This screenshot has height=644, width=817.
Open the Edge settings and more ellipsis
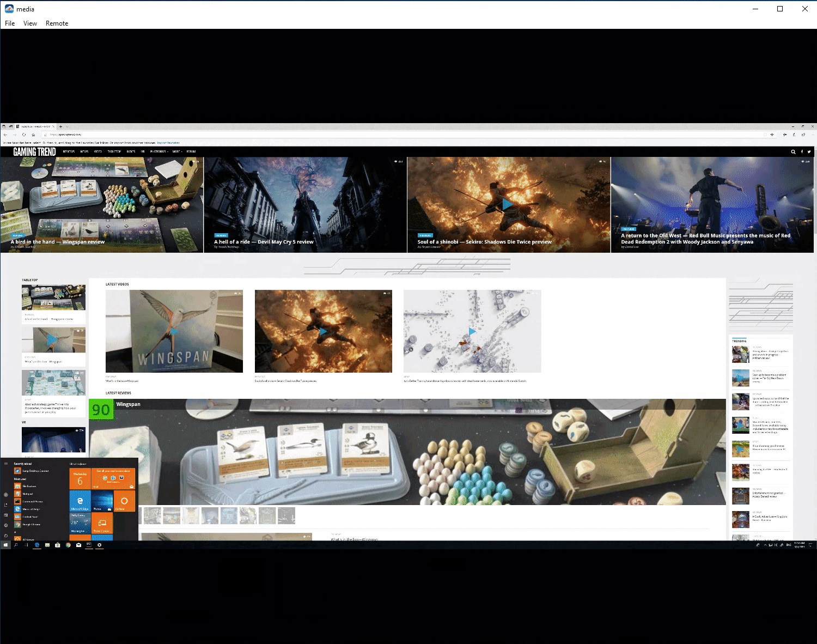click(813, 135)
